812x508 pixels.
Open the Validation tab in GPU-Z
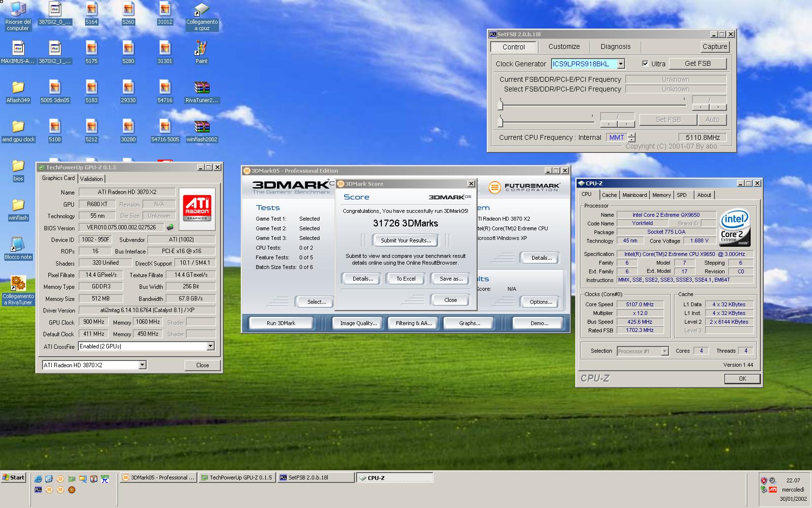point(91,179)
